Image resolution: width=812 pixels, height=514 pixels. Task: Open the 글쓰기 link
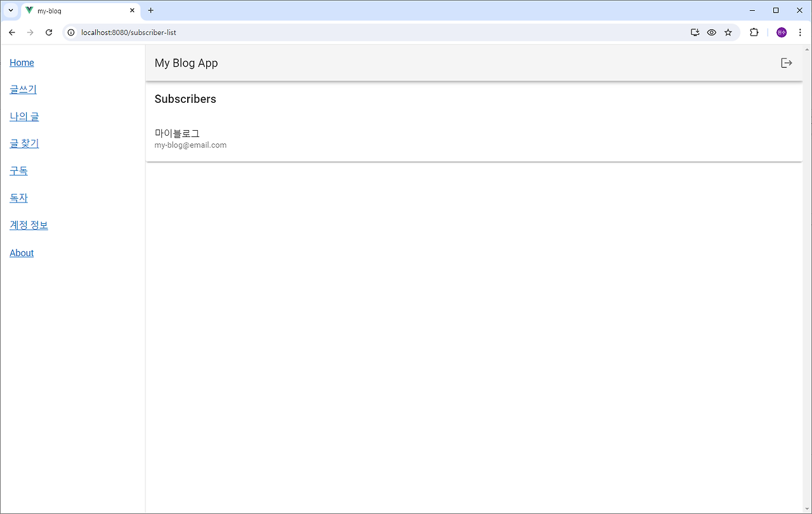[23, 89]
